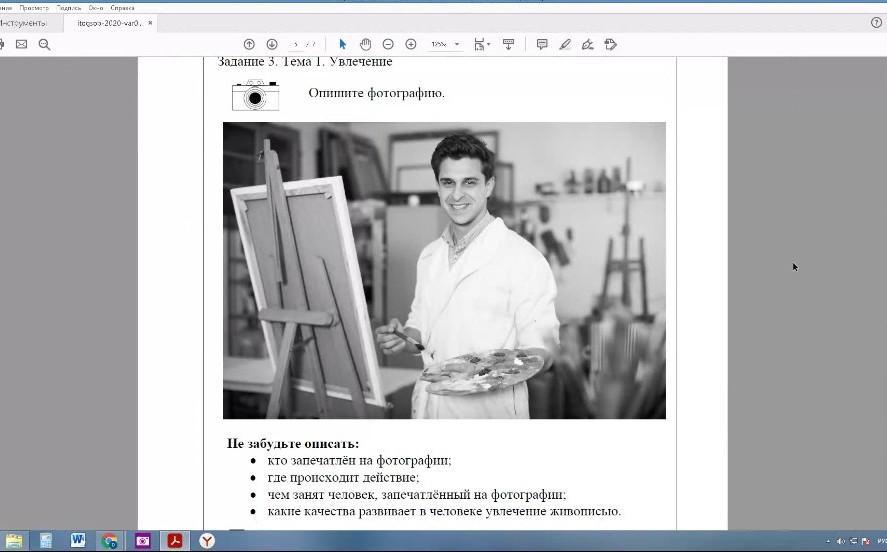Click the scrolling mode toolbar button
This screenshot has height=552, width=887.
508,44
